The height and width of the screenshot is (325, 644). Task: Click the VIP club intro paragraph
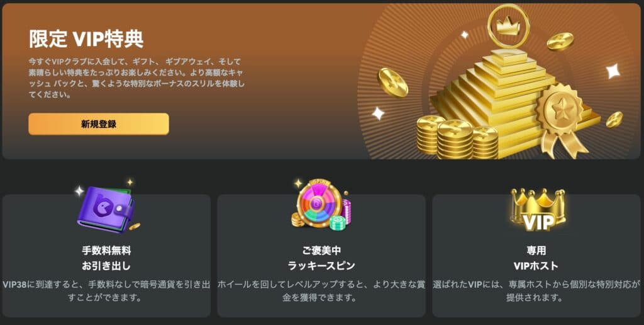[x=136, y=78]
